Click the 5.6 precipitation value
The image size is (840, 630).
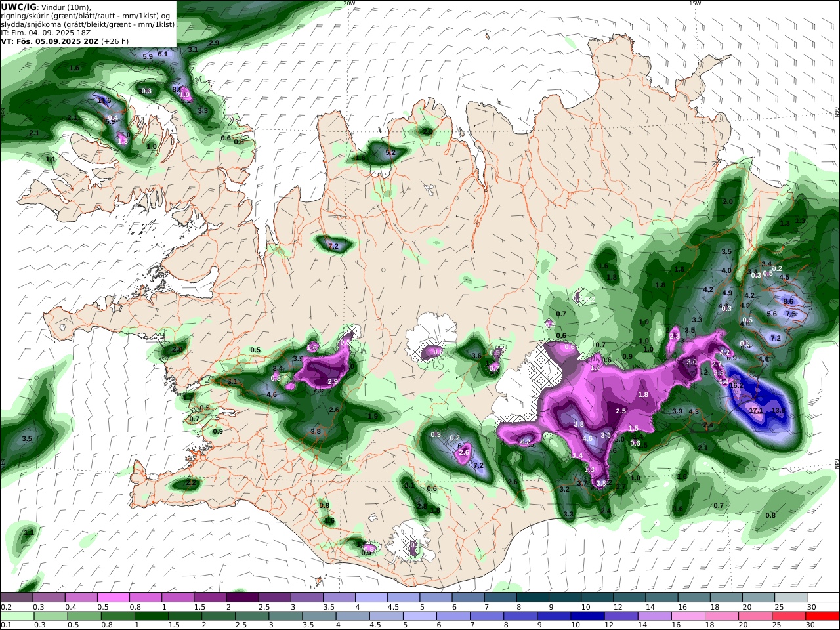tap(772, 314)
